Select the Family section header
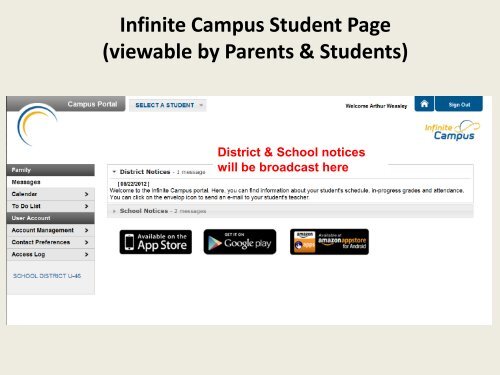Screen dimensions: 500x375 (51, 170)
